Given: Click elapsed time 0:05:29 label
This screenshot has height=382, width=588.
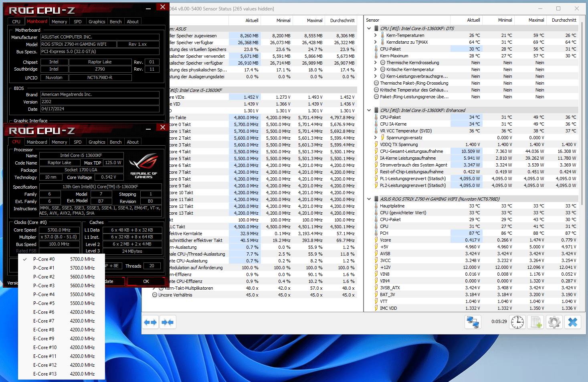Looking at the screenshot, I should (x=499, y=321).
